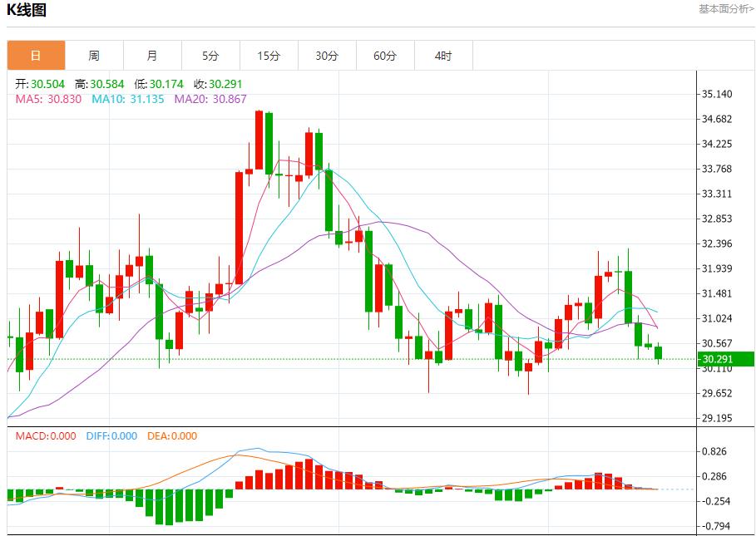Select the 15分 interval tab
The width and height of the screenshot is (756, 536).
(269, 56)
